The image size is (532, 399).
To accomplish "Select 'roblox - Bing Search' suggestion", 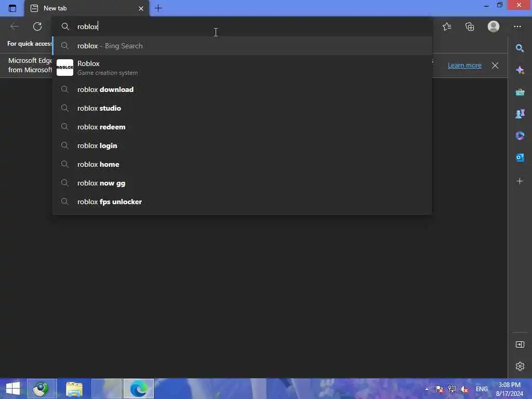I will 243,46.
